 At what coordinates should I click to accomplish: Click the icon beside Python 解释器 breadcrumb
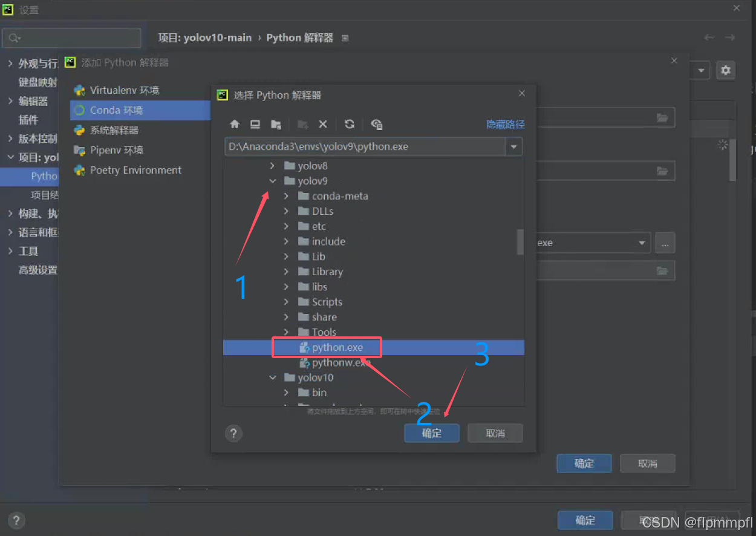(x=345, y=38)
